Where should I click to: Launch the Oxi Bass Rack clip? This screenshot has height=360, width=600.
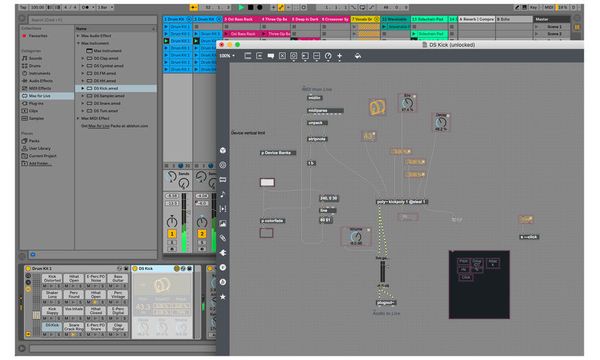pyautogui.click(x=227, y=34)
